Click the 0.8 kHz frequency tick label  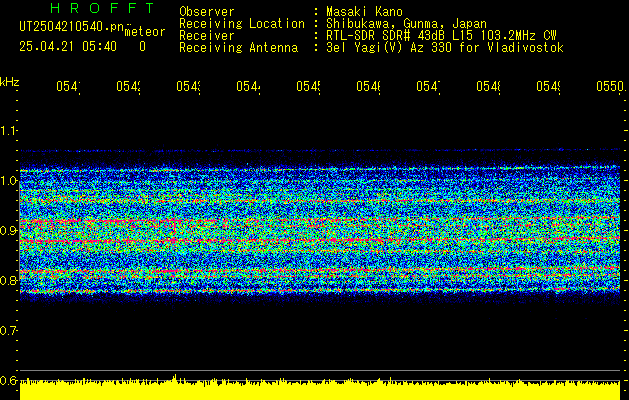(8, 280)
